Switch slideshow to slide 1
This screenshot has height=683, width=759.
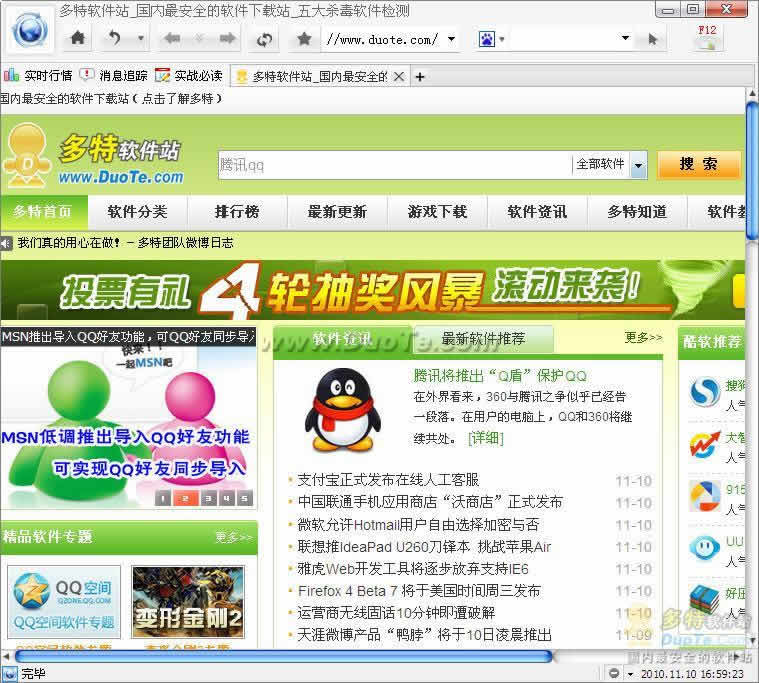pos(163,498)
